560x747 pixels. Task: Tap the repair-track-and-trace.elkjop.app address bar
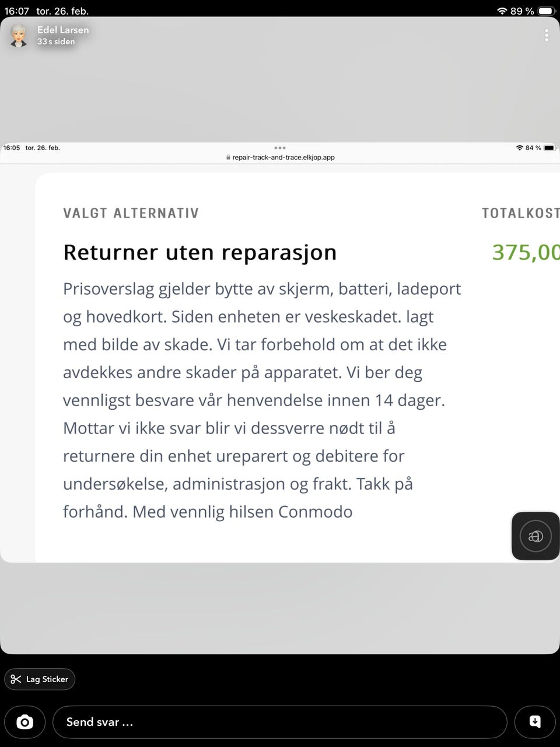pos(280,157)
